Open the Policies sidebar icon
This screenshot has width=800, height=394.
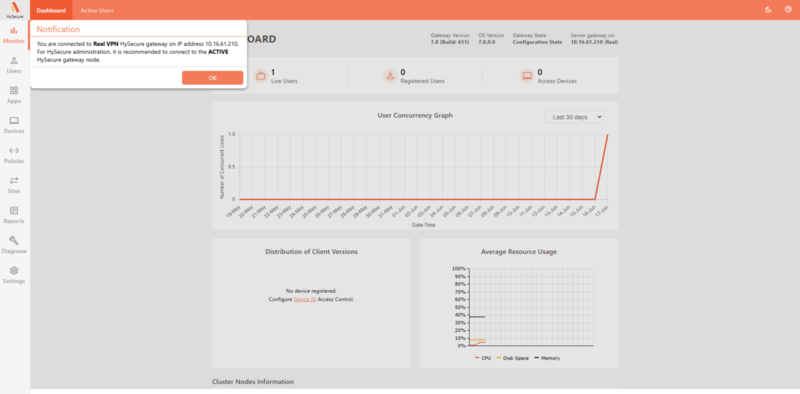tap(14, 151)
